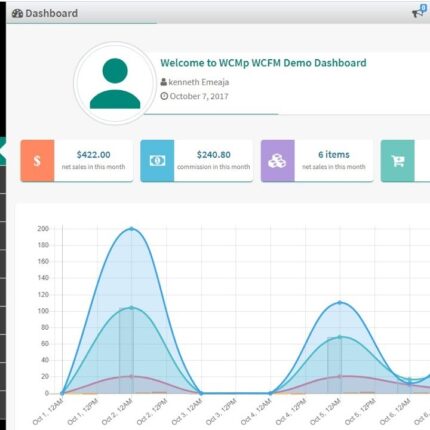Click the 100 y-axis label
The width and height of the screenshot is (430, 430).
coord(44,311)
